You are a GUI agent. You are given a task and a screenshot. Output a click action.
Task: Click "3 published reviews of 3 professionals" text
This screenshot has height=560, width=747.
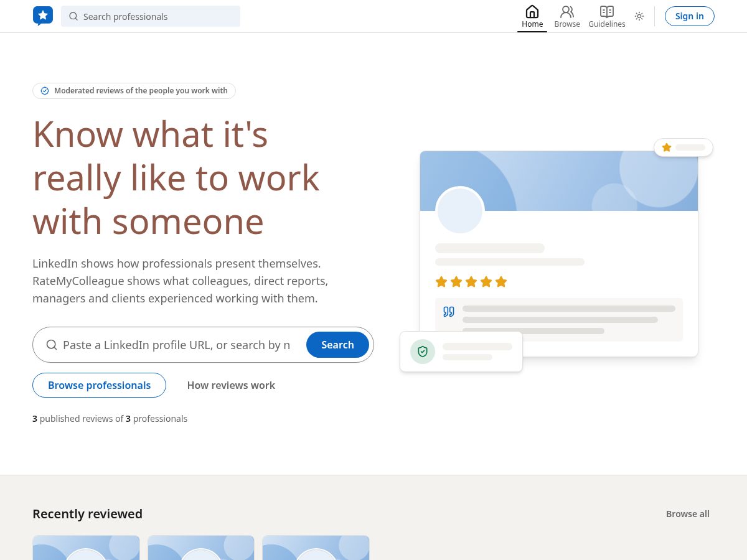[110, 419]
